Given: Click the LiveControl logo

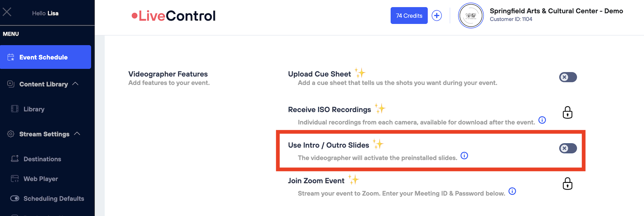Looking at the screenshot, I should [x=174, y=16].
